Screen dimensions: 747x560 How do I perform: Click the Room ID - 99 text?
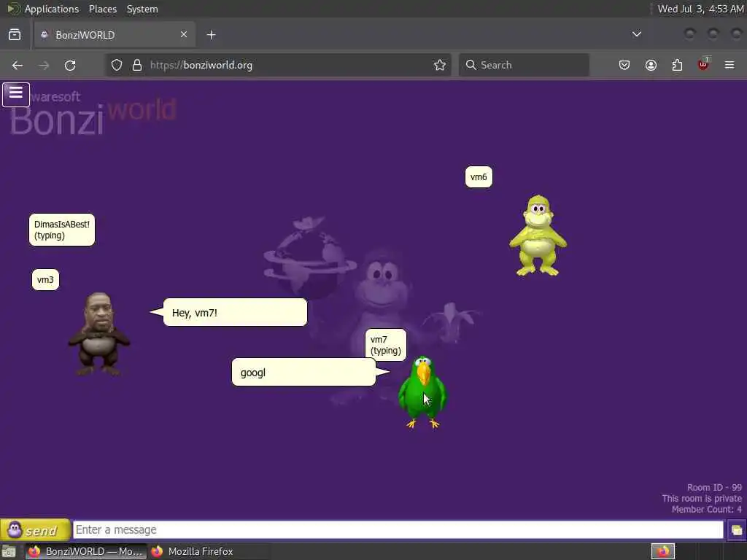714,488
